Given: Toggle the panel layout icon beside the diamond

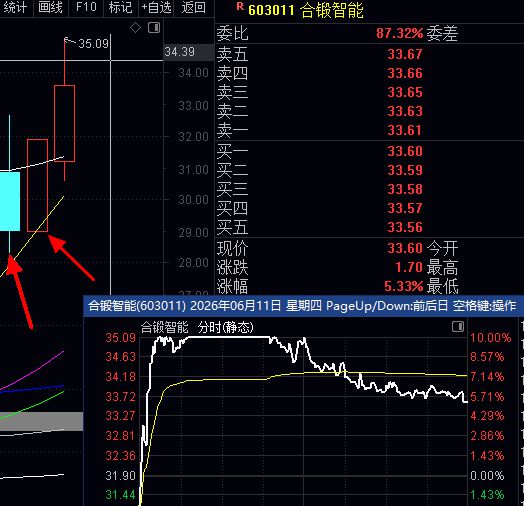Looking at the screenshot, I should 154,28.
